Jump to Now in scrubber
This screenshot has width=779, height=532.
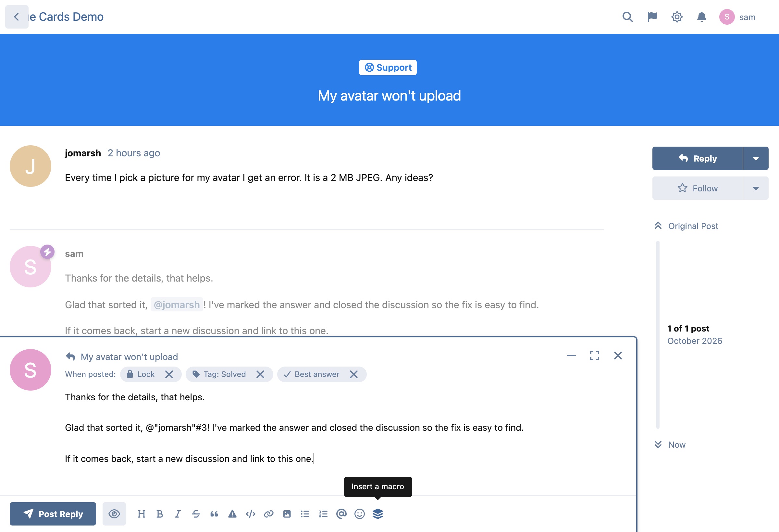pyautogui.click(x=670, y=445)
